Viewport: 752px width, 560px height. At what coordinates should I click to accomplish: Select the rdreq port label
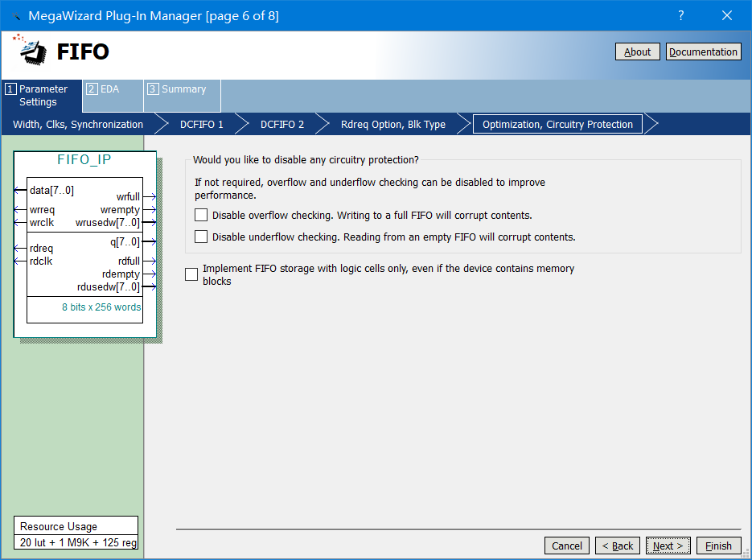click(41, 249)
